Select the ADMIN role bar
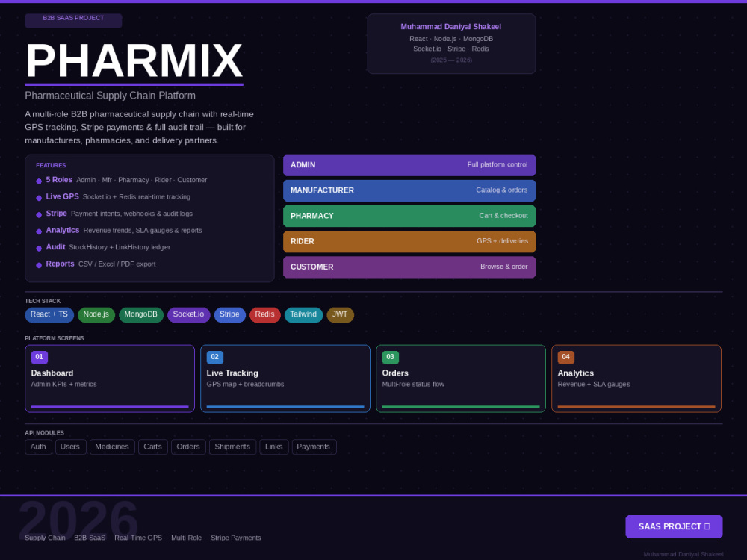747x560 pixels. [409, 165]
